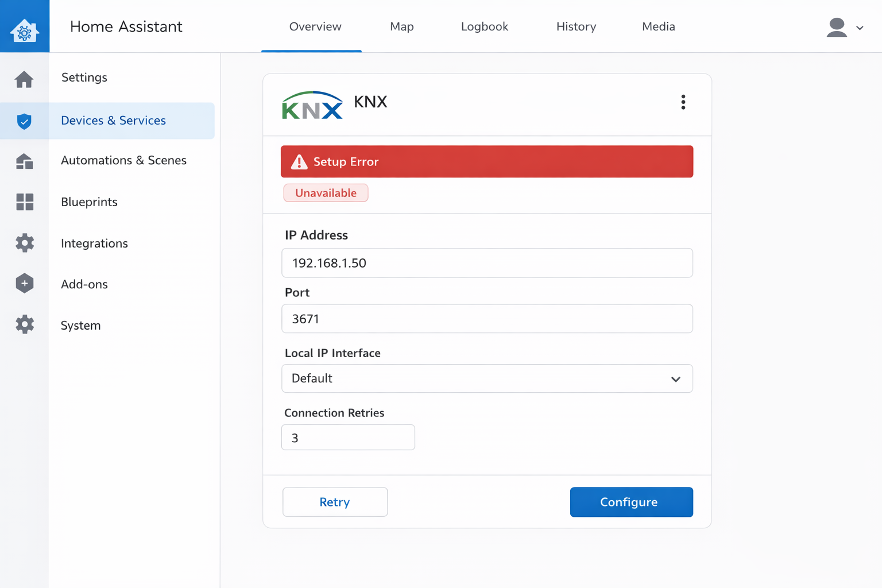Select the Blueprints grid icon

click(x=24, y=202)
